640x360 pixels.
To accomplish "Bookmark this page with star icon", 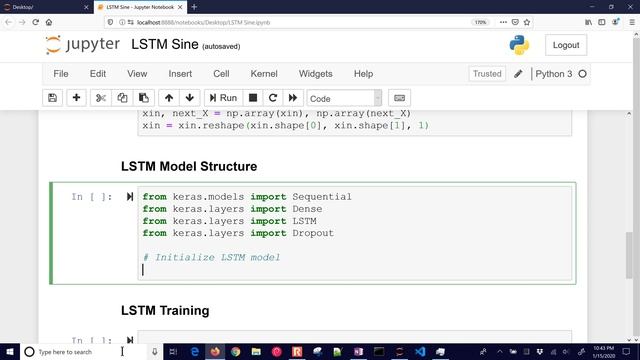I will (x=527, y=22).
